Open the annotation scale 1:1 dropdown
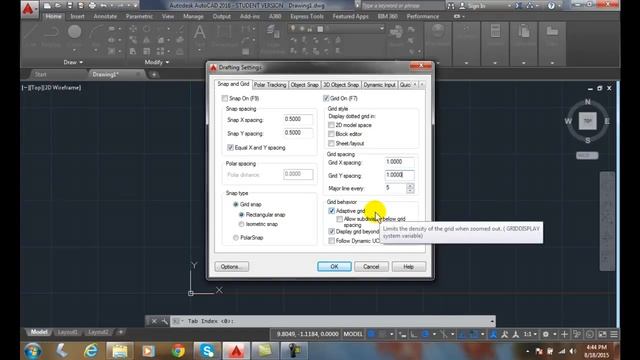The width and height of the screenshot is (640, 360). coord(530,334)
